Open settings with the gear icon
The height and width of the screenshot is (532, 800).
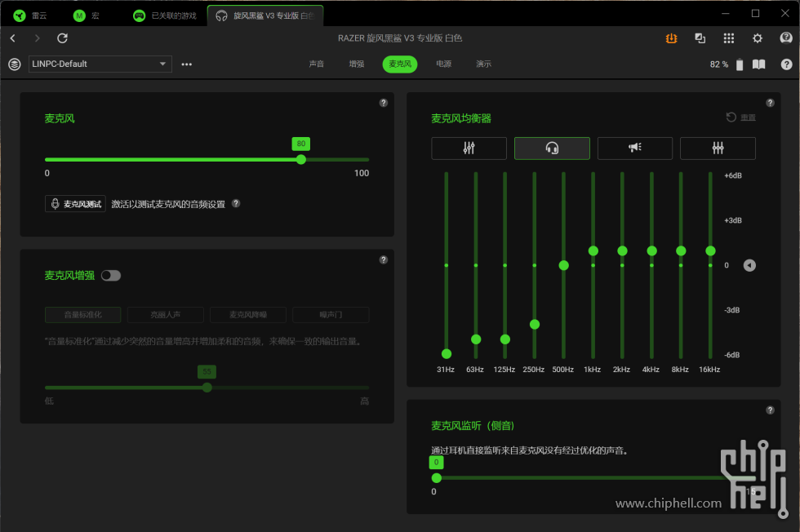[x=758, y=38]
